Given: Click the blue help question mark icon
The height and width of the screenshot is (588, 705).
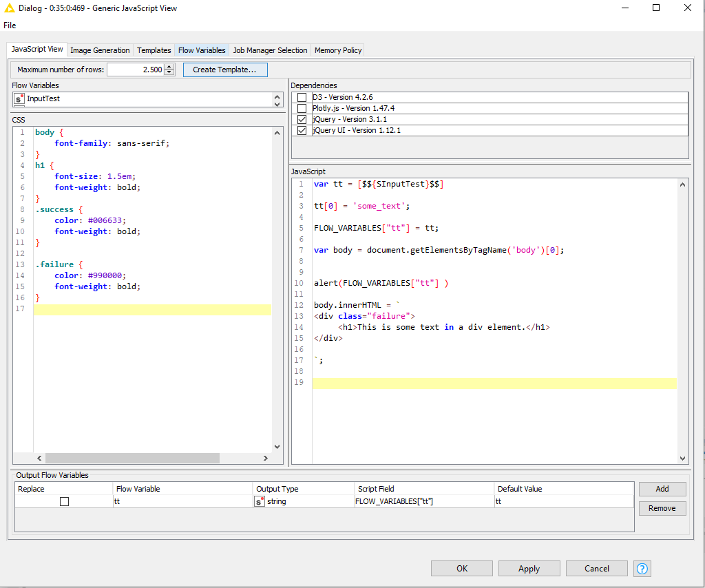Looking at the screenshot, I should (x=642, y=569).
